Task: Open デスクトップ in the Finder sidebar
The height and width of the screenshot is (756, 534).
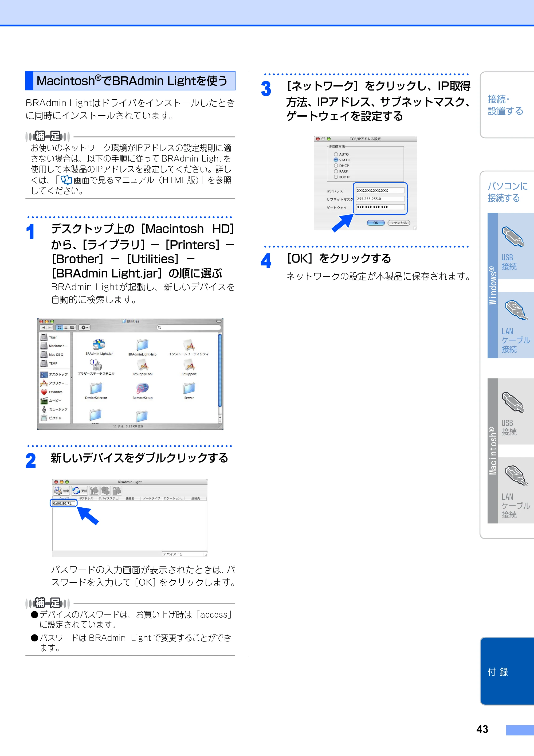Action: point(54,374)
